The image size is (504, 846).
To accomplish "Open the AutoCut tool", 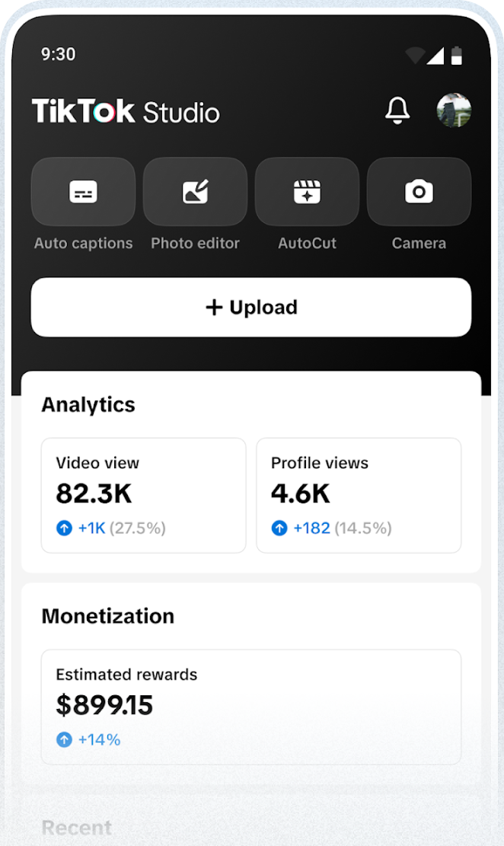I will (307, 192).
